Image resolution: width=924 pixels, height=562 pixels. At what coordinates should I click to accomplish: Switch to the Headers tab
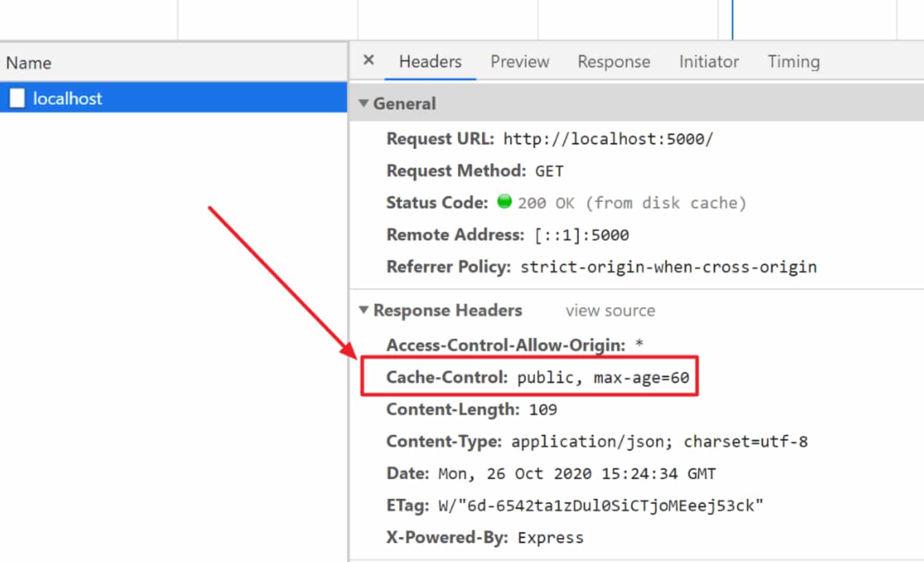[430, 61]
